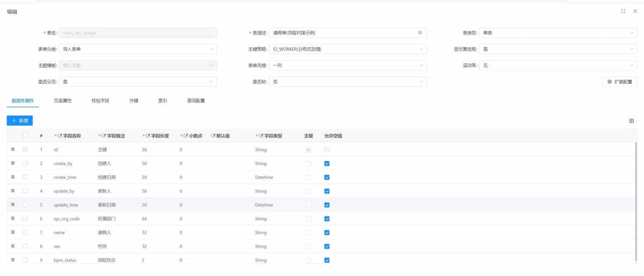Select row checkbox for name
The width and height of the screenshot is (644, 276).
coord(25,232)
